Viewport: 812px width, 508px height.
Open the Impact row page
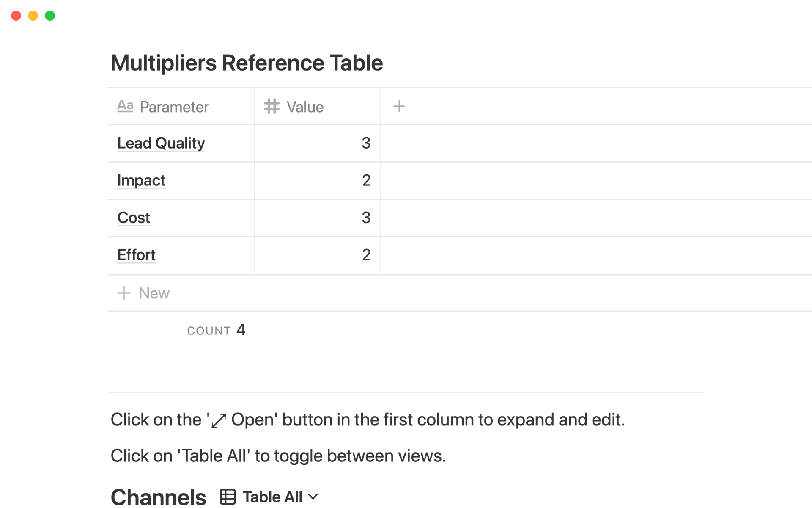[x=141, y=180]
